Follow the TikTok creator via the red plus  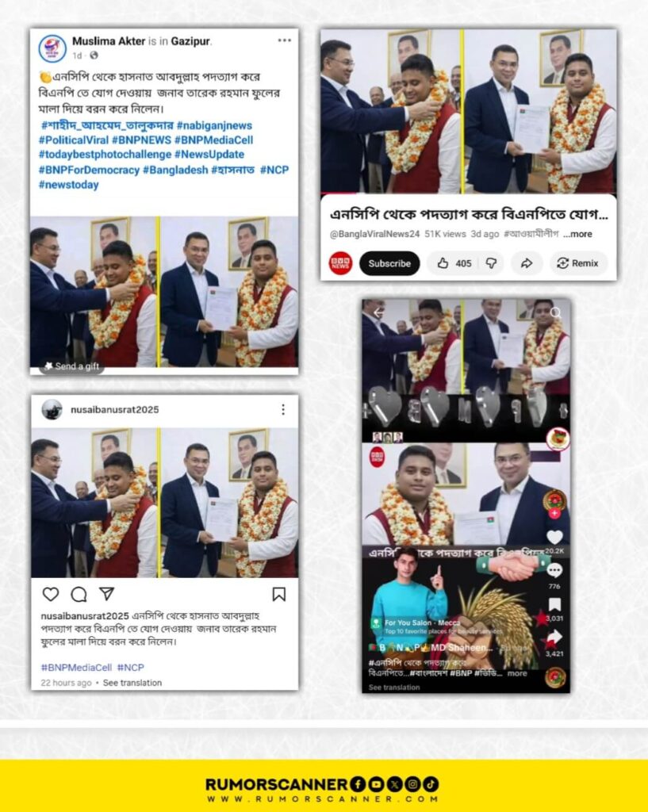pyautogui.click(x=554, y=513)
